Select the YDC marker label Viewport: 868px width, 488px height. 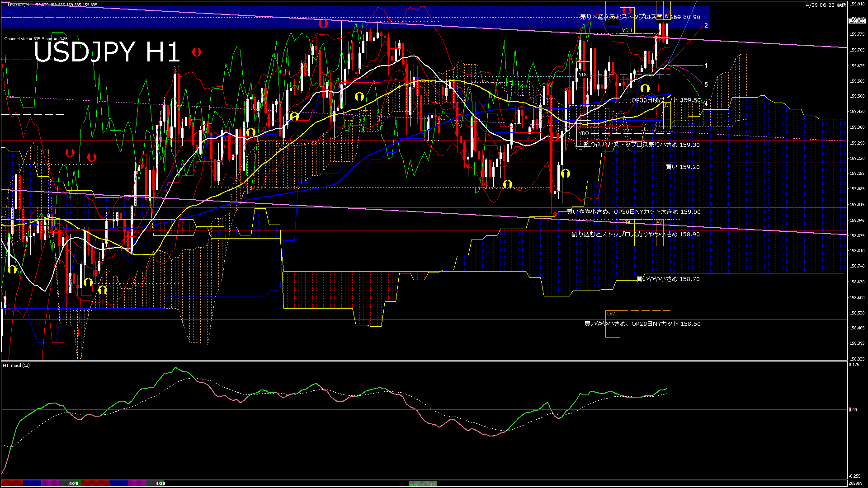pos(584,75)
